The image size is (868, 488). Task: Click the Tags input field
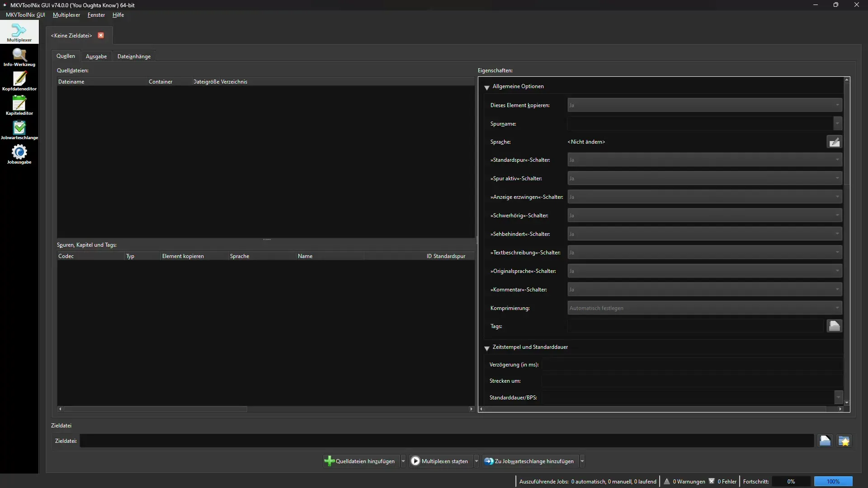(x=695, y=326)
